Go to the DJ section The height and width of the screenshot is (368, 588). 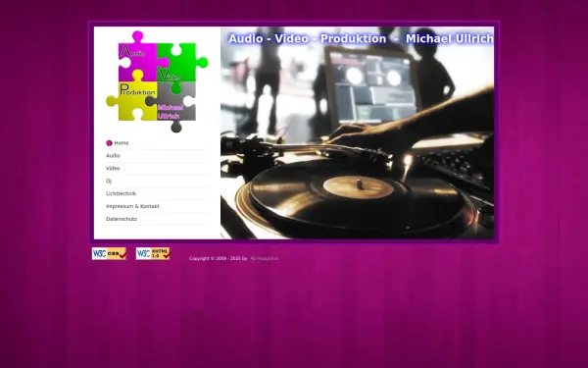[157, 181]
